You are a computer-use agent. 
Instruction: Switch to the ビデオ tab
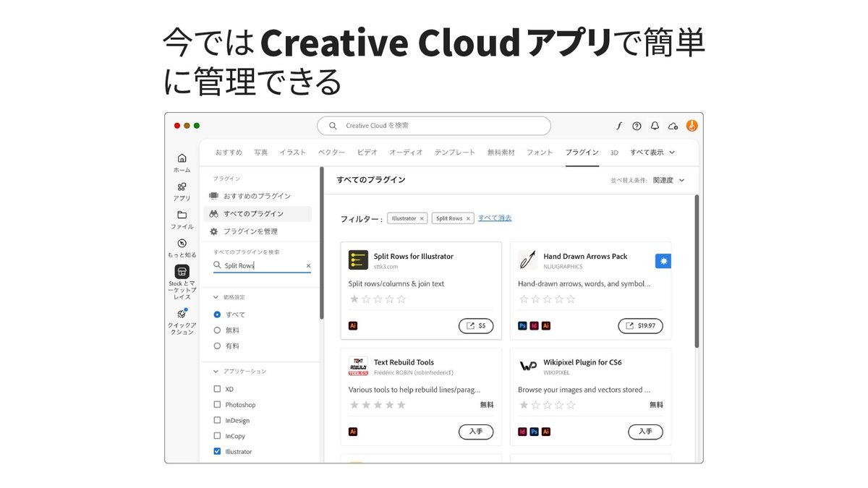(367, 153)
